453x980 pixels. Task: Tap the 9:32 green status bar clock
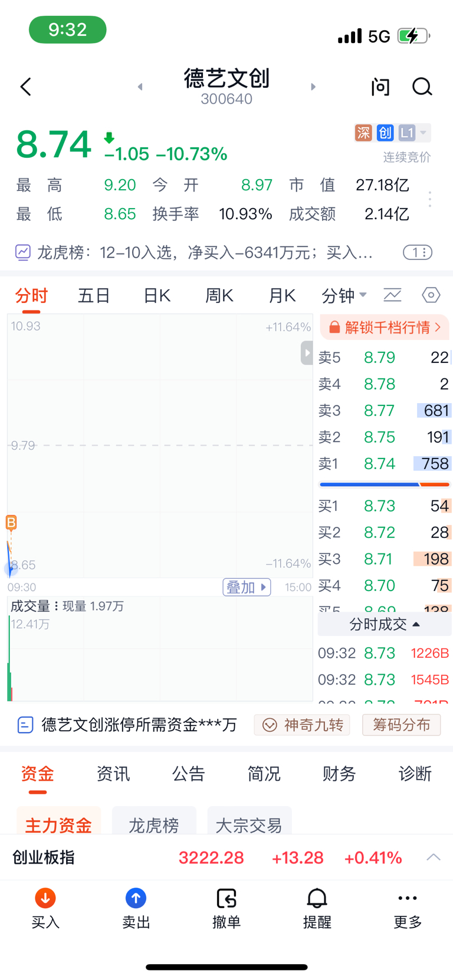(x=68, y=29)
